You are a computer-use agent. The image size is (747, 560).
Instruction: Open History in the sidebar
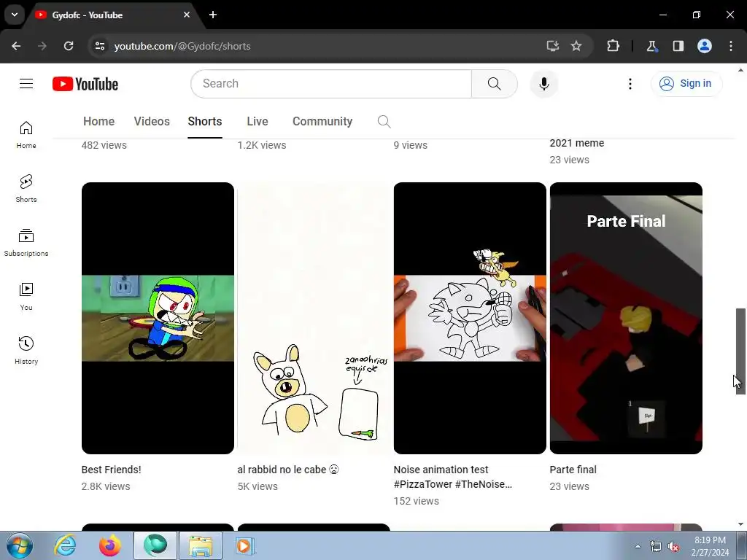tap(26, 350)
